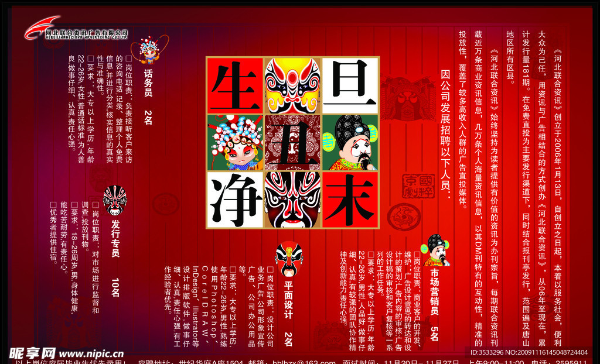Select the yellow painted-face mask tile
Viewport: 600px width, 364px height.
tap(293, 85)
